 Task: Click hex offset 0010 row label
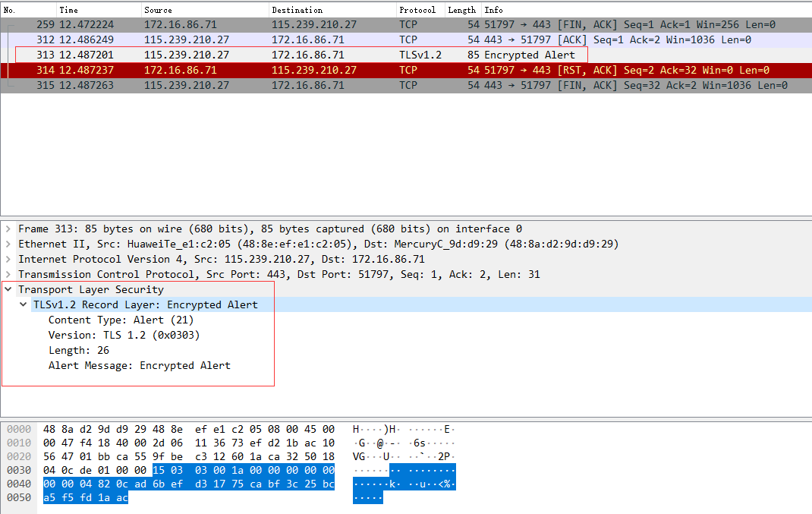19,443
